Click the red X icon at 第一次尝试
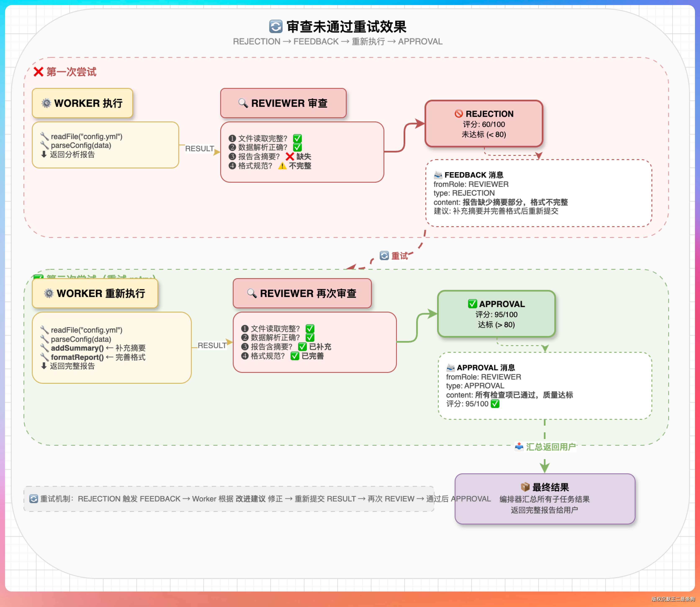Viewport: 700px width, 607px height. (38, 72)
